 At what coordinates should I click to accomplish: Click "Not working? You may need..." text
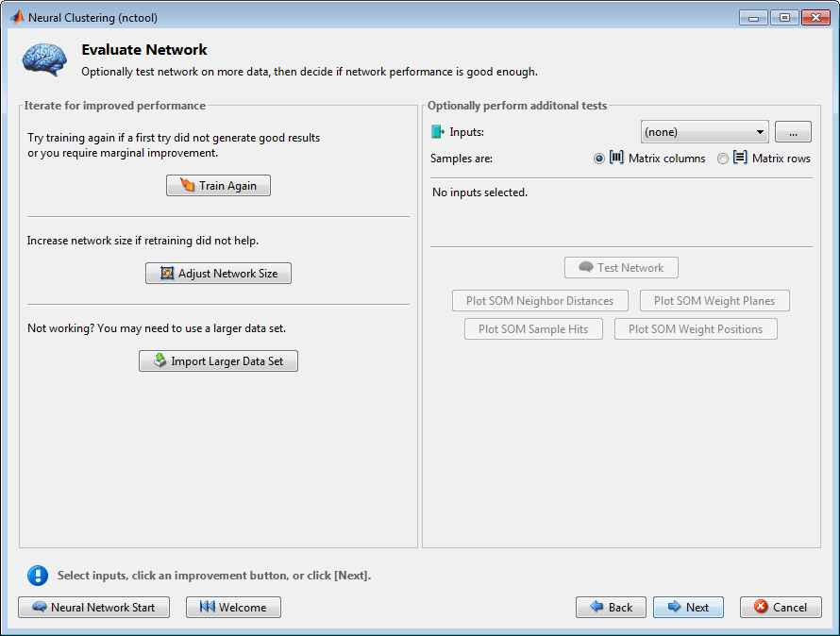click(157, 328)
